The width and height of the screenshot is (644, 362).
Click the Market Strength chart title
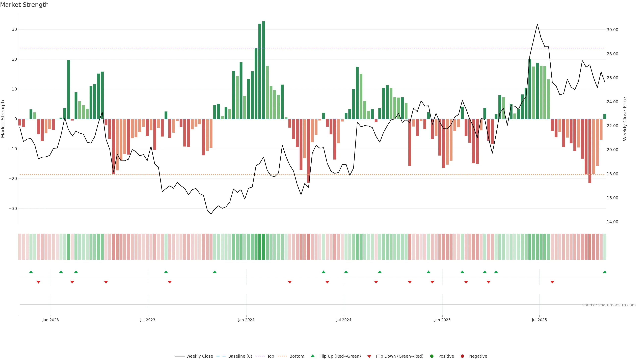24,5
